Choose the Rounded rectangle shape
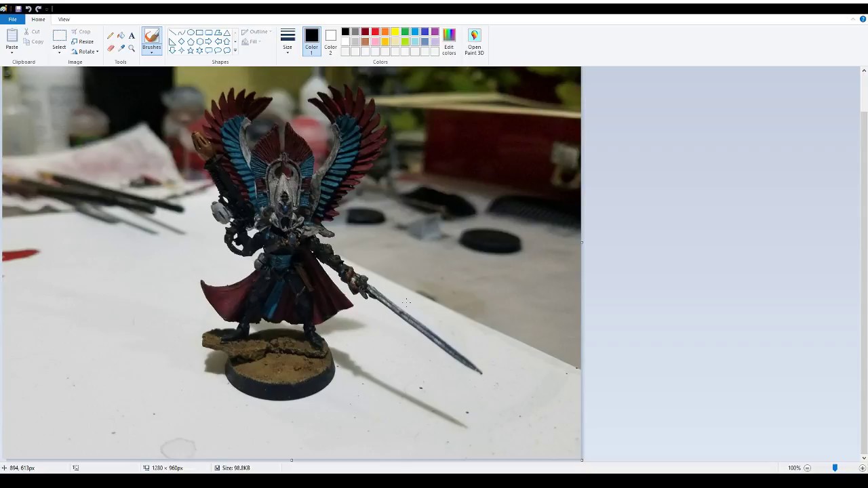 coord(209,33)
